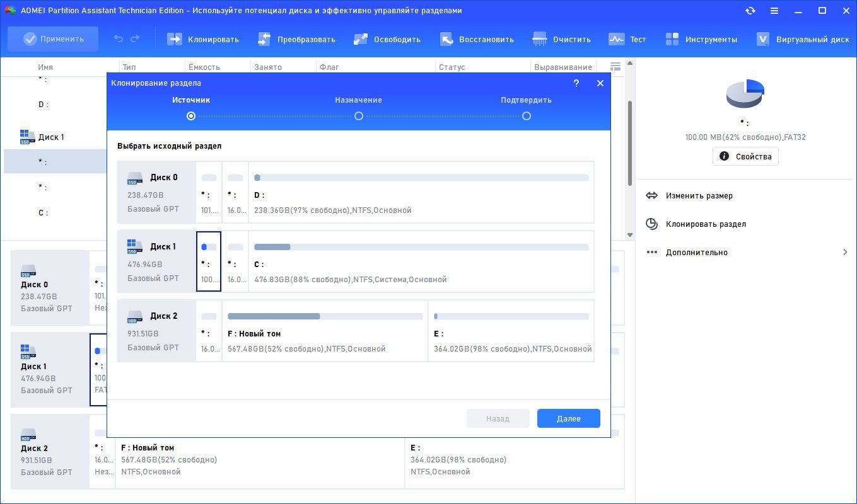The height and width of the screenshot is (504, 857).
Task: Click the help question mark in dialog
Action: pyautogui.click(x=576, y=83)
